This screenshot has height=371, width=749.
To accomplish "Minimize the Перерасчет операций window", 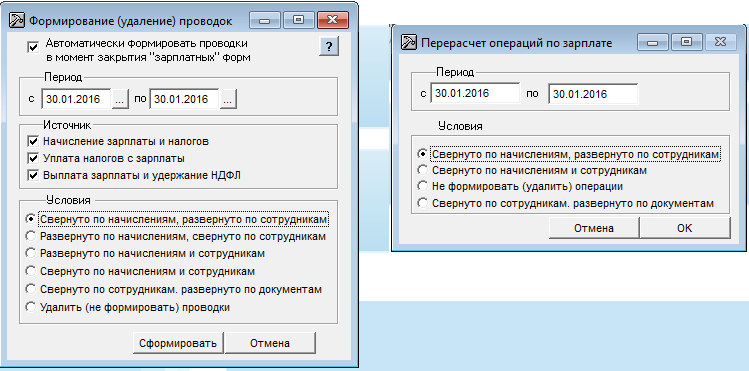I will pyautogui.click(x=653, y=42).
